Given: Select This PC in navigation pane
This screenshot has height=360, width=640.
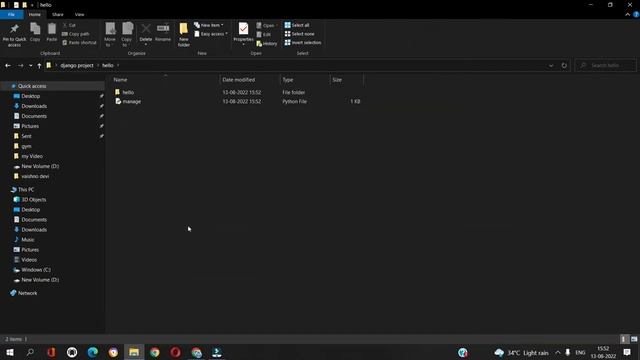Looking at the screenshot, I should click(x=26, y=189).
